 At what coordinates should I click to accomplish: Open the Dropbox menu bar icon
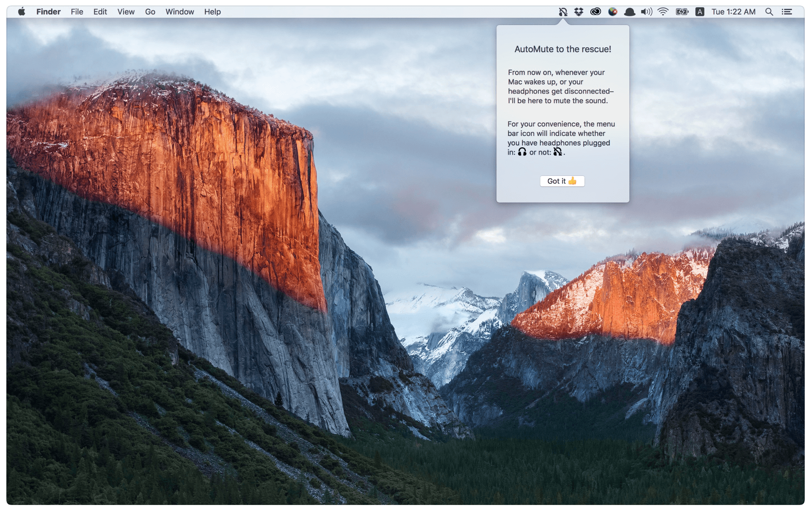(x=579, y=12)
